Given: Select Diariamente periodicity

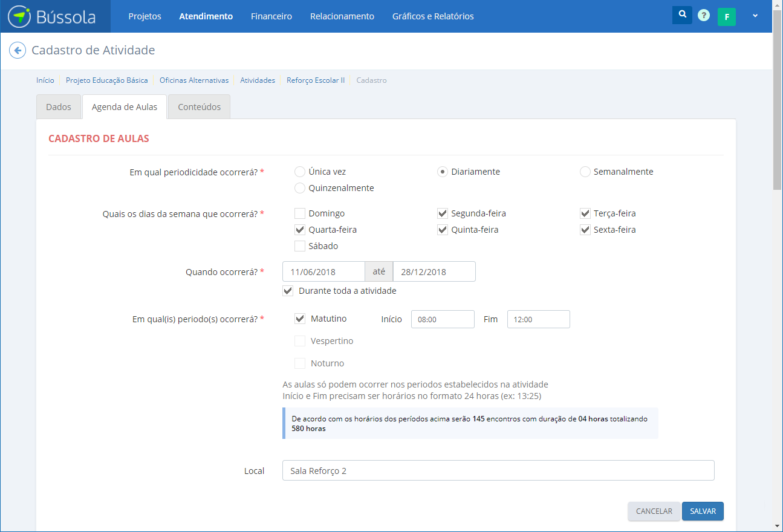Looking at the screenshot, I should pyautogui.click(x=443, y=172).
